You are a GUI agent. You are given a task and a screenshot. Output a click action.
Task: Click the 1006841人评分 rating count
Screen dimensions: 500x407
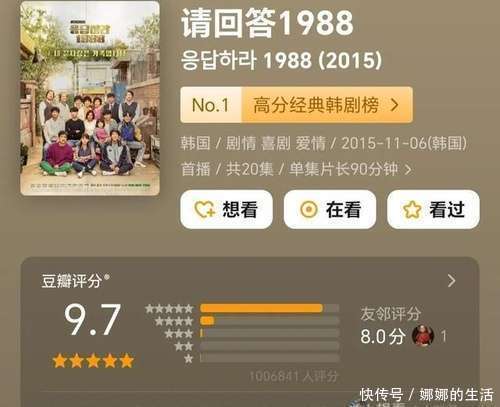[x=294, y=376]
